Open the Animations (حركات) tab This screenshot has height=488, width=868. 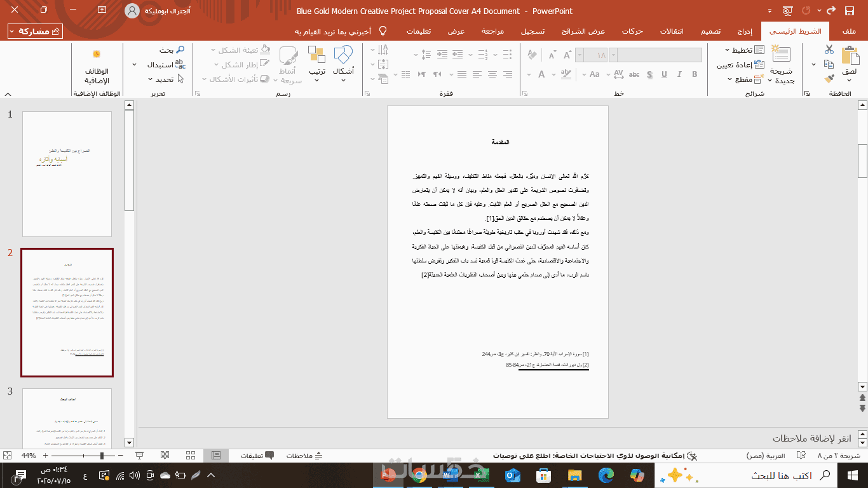pyautogui.click(x=632, y=31)
